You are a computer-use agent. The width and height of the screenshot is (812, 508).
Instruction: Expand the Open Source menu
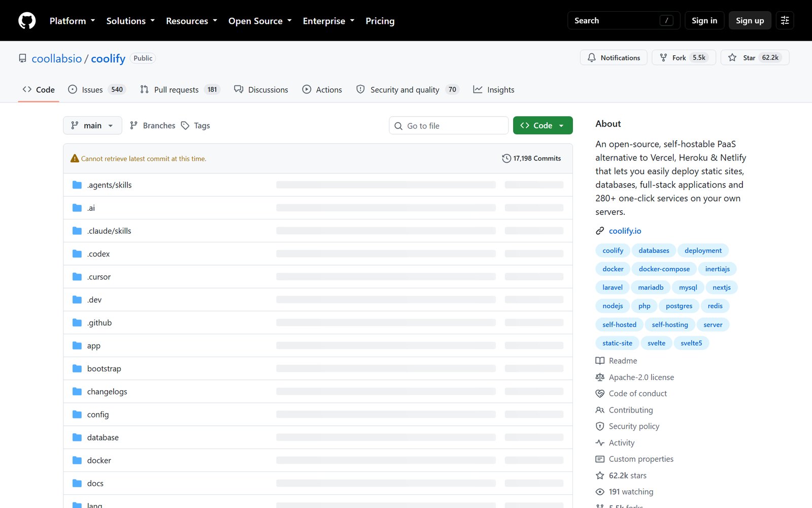[x=260, y=21]
